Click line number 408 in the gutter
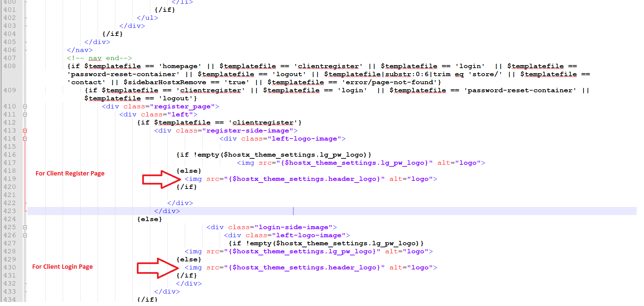The height and width of the screenshot is (306, 644). pos(10,66)
